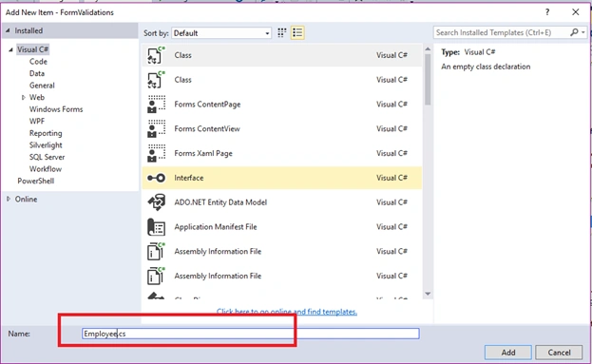Select the Forms ContentView template name
The height and width of the screenshot is (364, 592).
207,128
